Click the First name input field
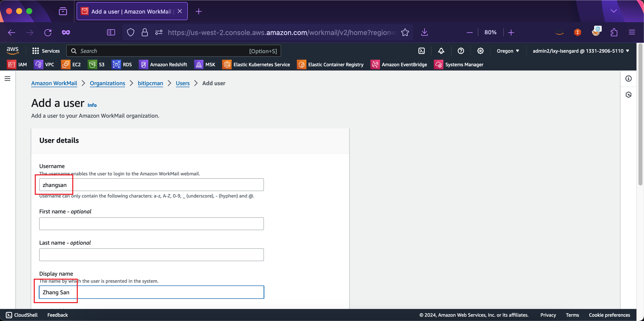644x321 pixels. tap(152, 224)
